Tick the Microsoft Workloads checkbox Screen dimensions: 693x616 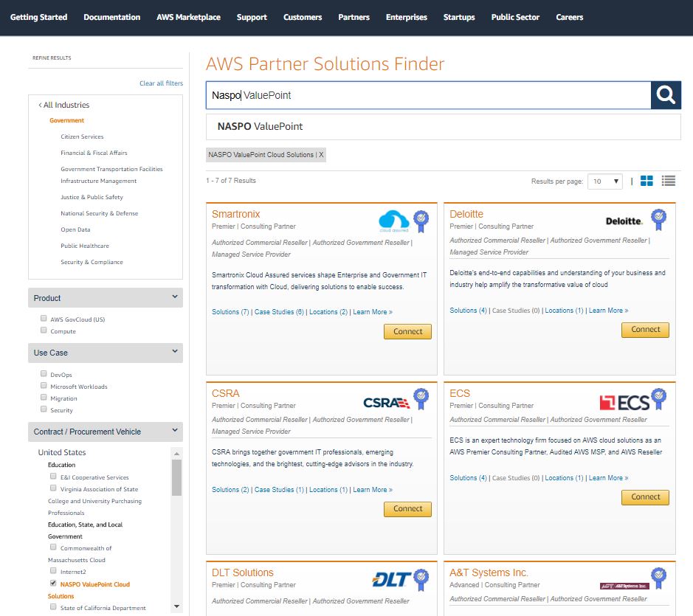click(44, 385)
